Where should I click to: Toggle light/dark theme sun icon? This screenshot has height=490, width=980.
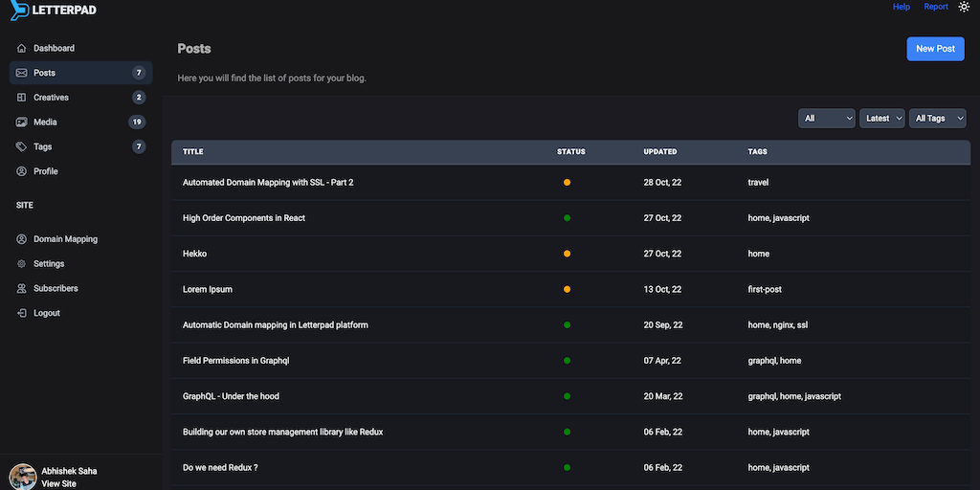[x=964, y=7]
